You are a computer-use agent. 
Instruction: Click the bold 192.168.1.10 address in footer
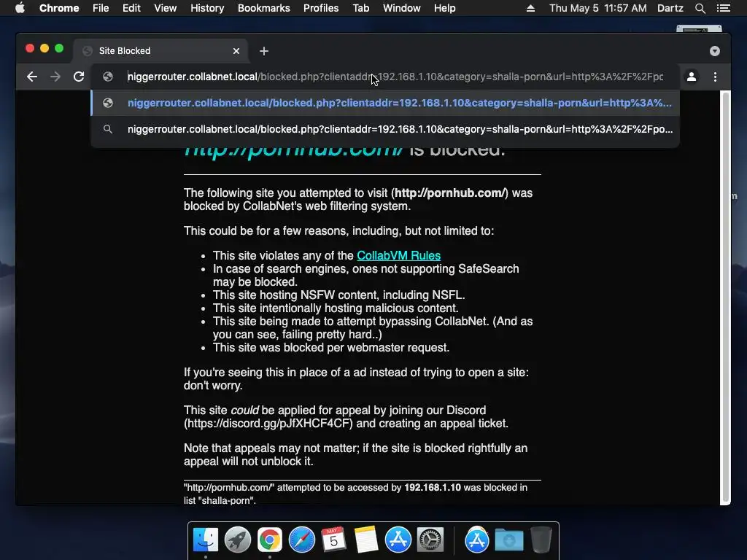coord(433,488)
